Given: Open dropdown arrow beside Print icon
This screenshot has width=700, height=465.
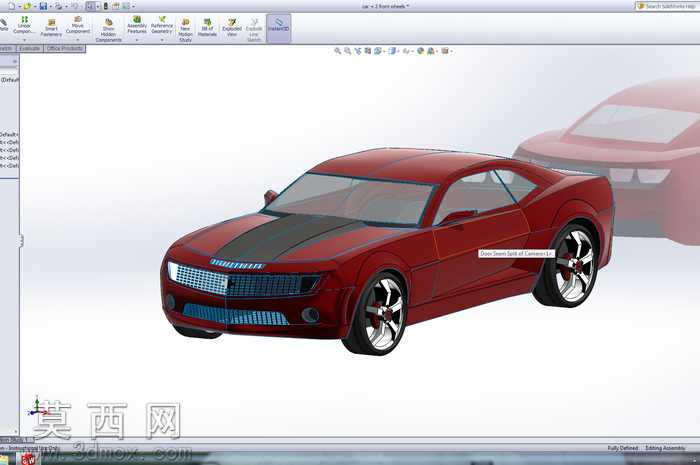Looking at the screenshot, I should tap(67, 7).
